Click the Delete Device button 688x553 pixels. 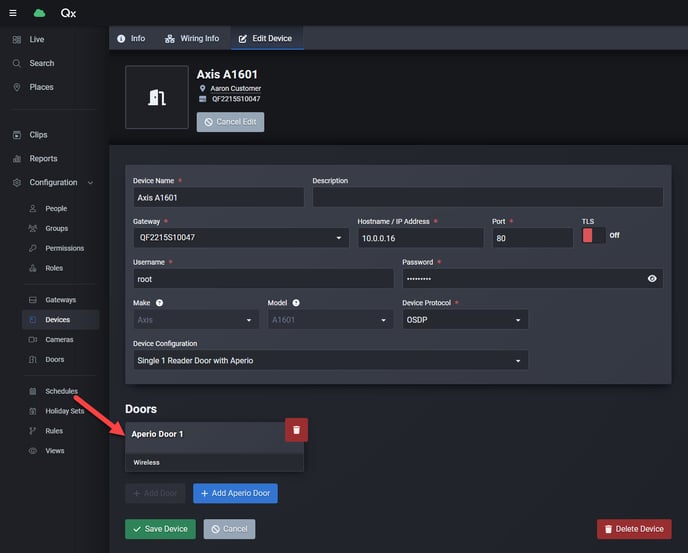tap(634, 529)
